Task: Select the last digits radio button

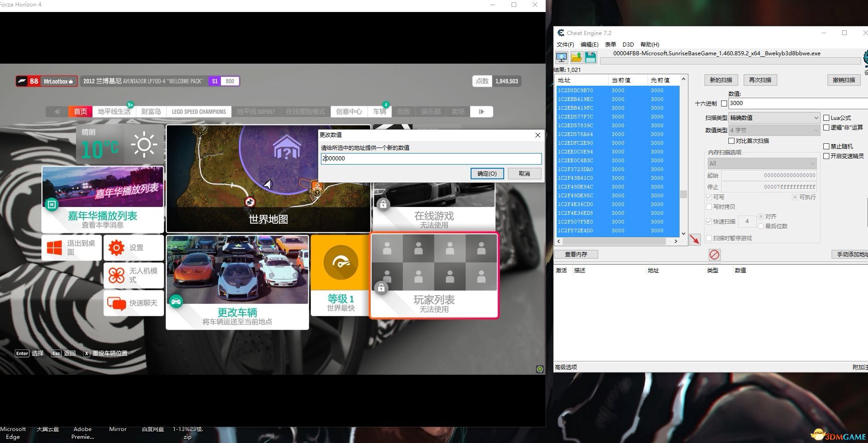Action: (x=761, y=226)
